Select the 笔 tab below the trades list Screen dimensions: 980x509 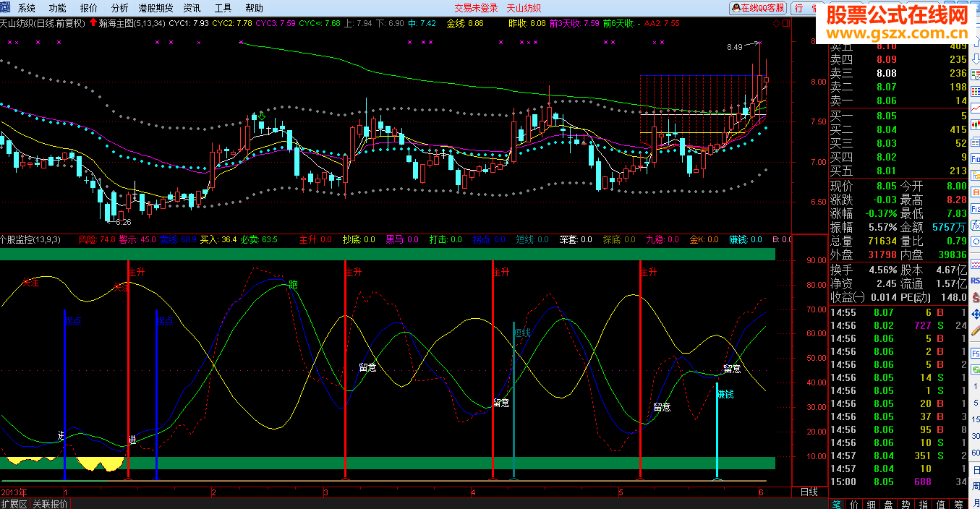pyautogui.click(x=837, y=503)
